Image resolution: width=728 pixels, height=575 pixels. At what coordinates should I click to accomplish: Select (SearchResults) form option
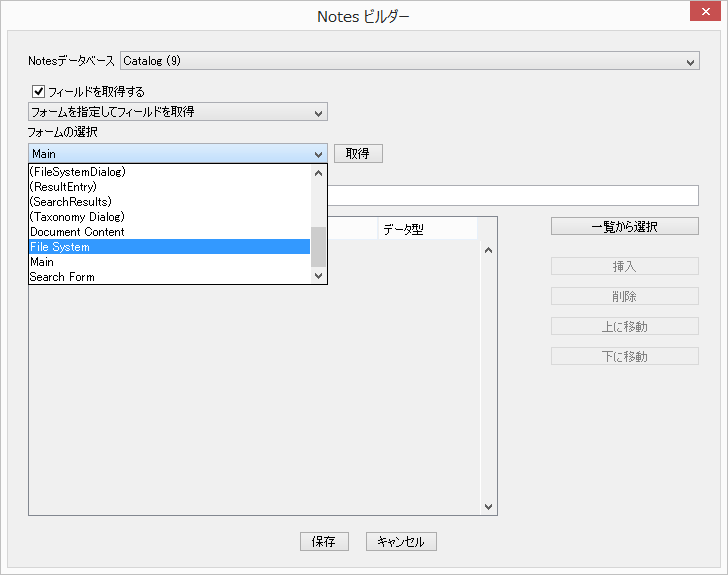pyautogui.click(x=71, y=202)
